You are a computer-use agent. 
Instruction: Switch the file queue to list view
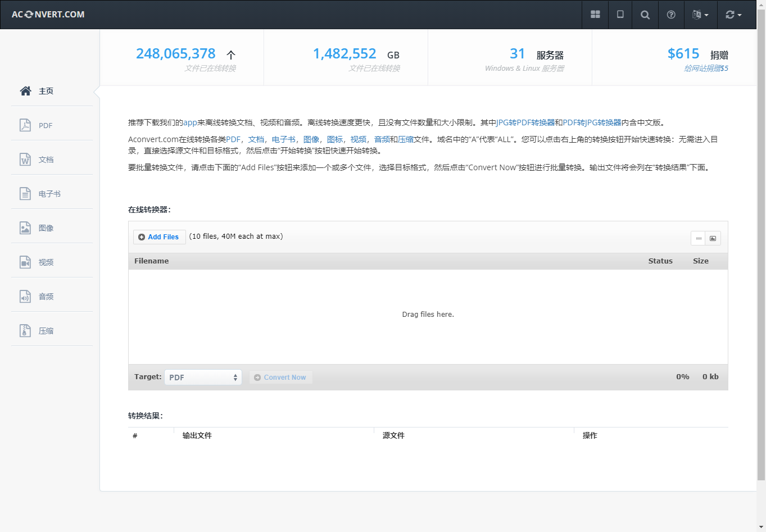click(x=698, y=238)
